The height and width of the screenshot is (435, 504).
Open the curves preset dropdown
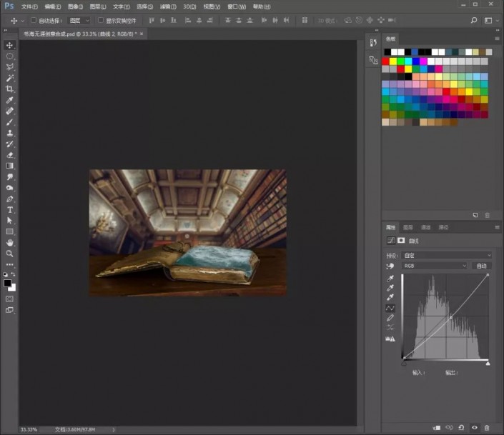pyautogui.click(x=447, y=255)
